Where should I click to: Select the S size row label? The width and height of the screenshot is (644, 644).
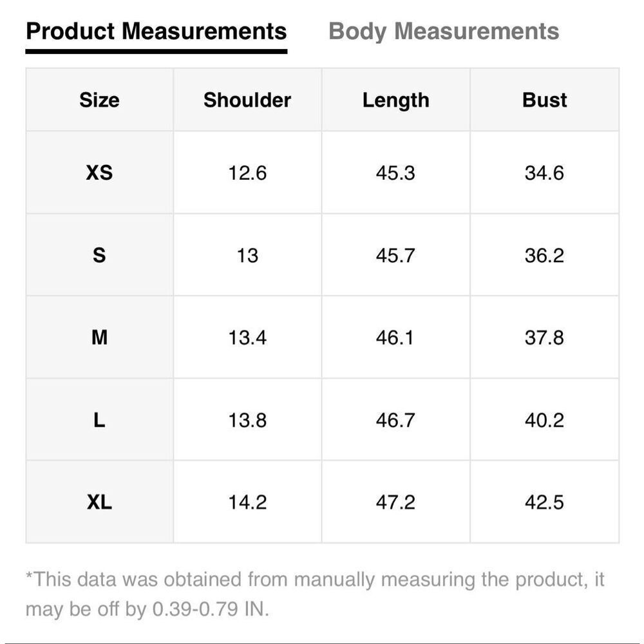click(99, 255)
